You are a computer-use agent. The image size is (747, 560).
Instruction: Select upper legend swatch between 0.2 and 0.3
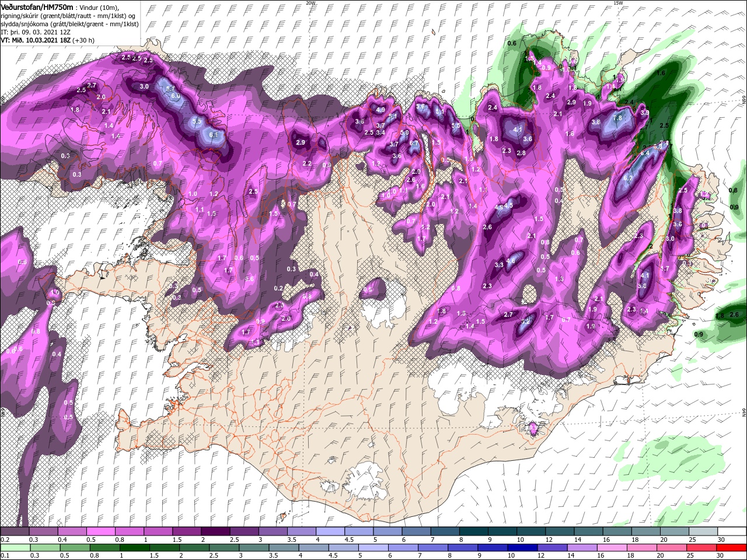15,531
